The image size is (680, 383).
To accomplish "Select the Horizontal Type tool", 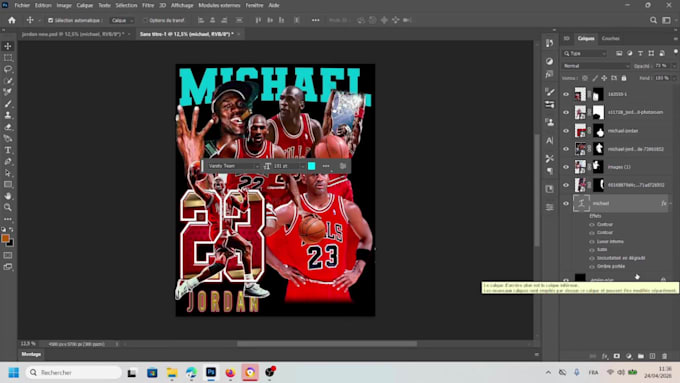I will click(x=8, y=150).
